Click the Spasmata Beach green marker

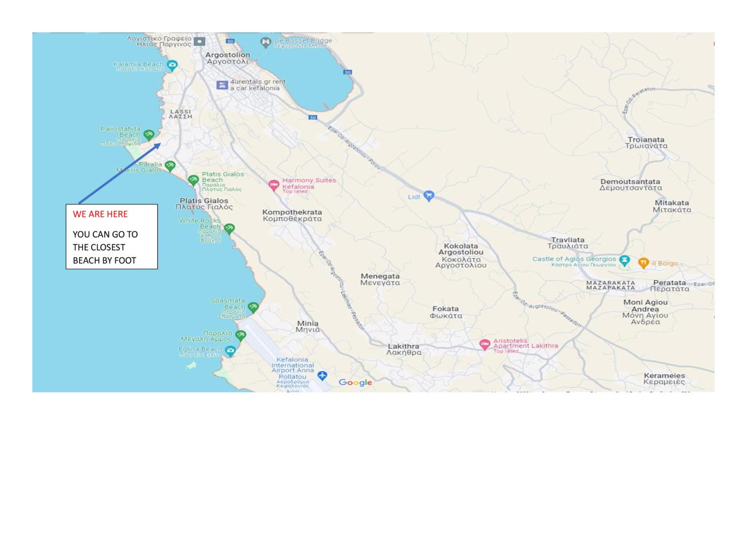pyautogui.click(x=253, y=307)
